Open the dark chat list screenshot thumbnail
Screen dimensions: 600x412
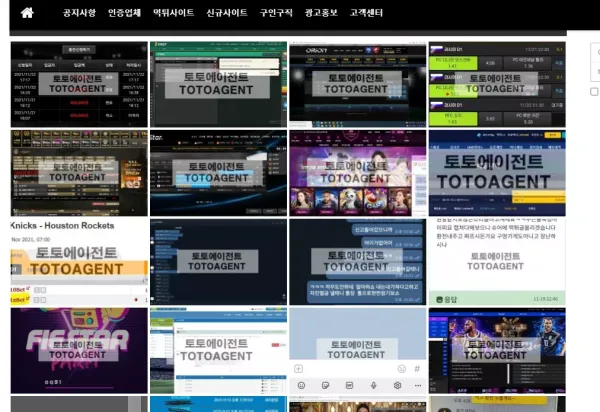[x=218, y=262]
